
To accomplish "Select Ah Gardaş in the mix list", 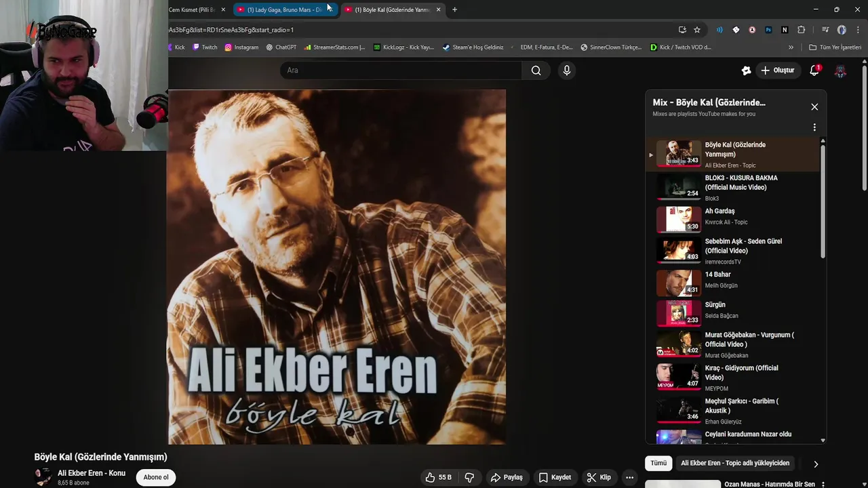I will tap(732, 219).
